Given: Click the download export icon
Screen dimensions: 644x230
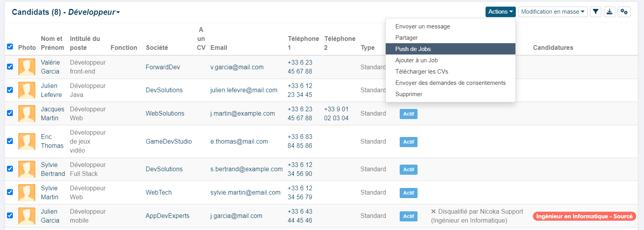Looking at the screenshot, I should pyautogui.click(x=609, y=12).
